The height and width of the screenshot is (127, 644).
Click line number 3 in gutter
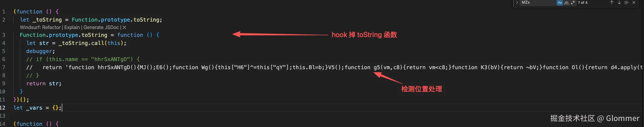pos(4,35)
